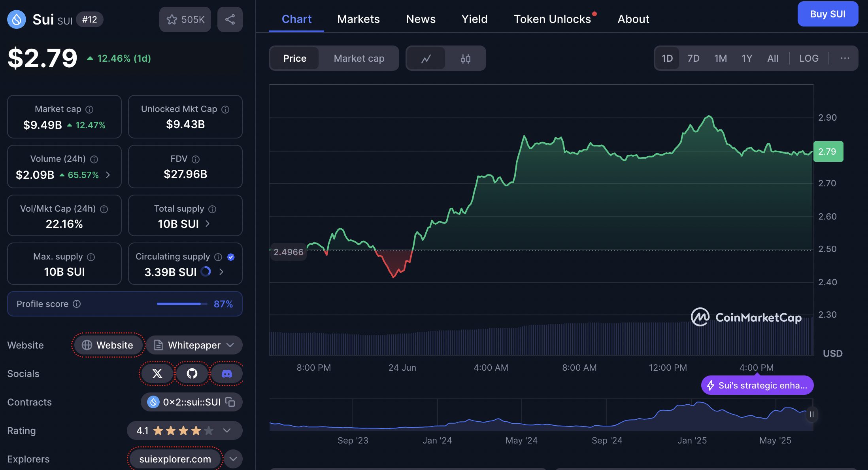Show info for Market cap
This screenshot has width=868, height=470.
click(90, 109)
